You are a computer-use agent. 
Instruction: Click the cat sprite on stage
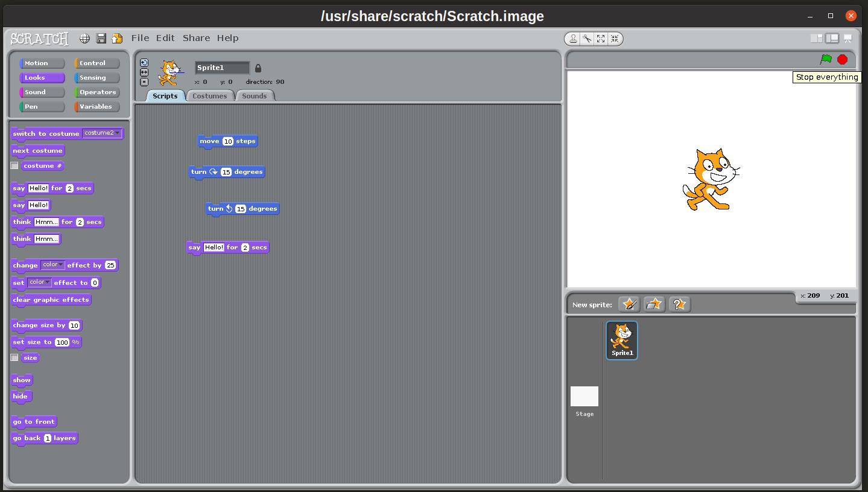tap(711, 179)
